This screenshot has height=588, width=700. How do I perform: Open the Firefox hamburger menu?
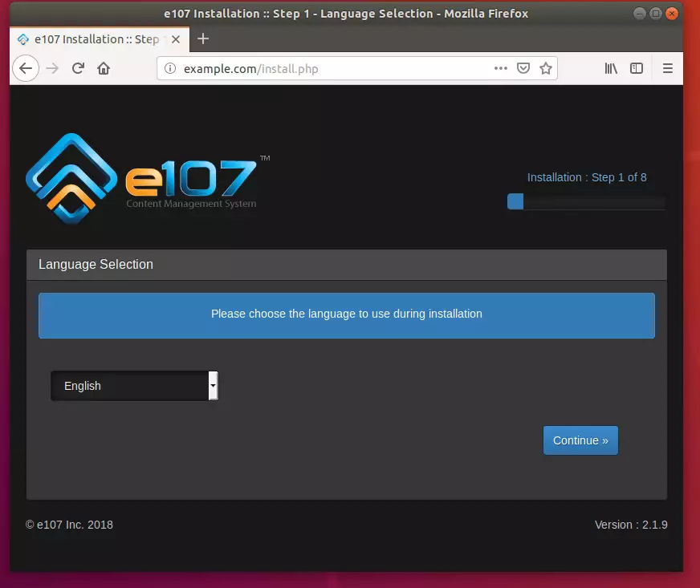[x=667, y=68]
